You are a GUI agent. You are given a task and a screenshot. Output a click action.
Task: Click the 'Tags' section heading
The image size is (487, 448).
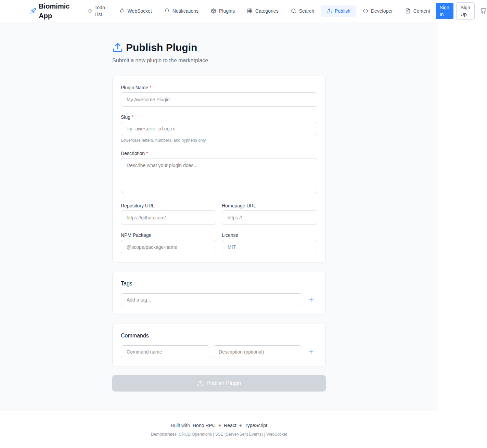[x=127, y=283]
